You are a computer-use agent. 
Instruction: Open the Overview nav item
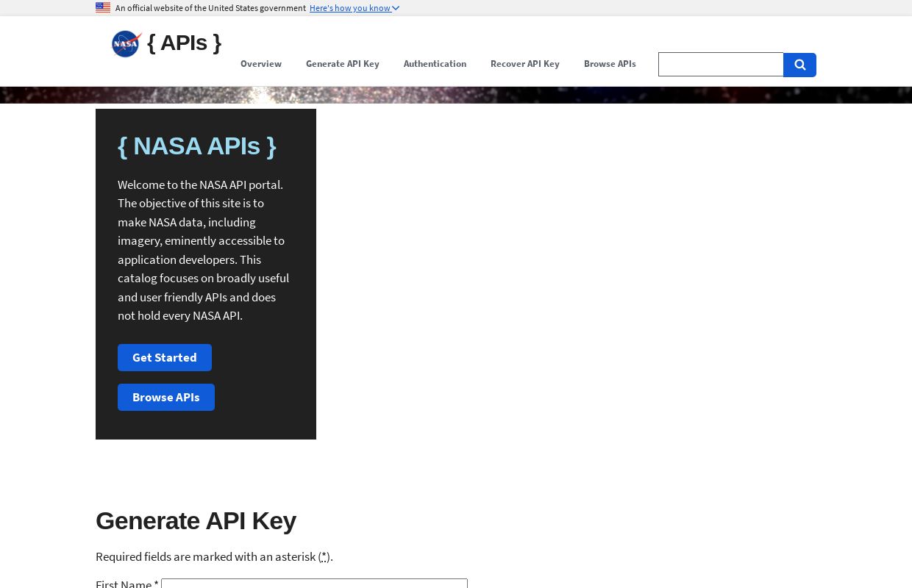point(261,64)
